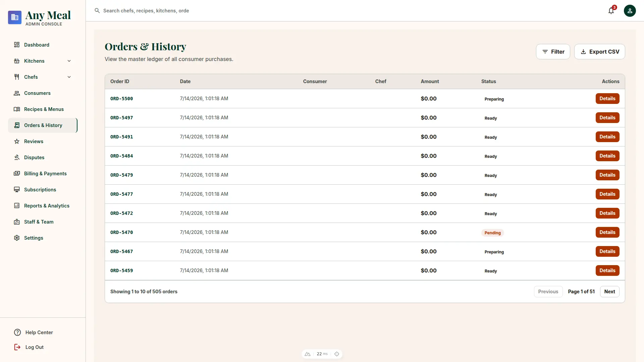Click the Amount column header

430,81
